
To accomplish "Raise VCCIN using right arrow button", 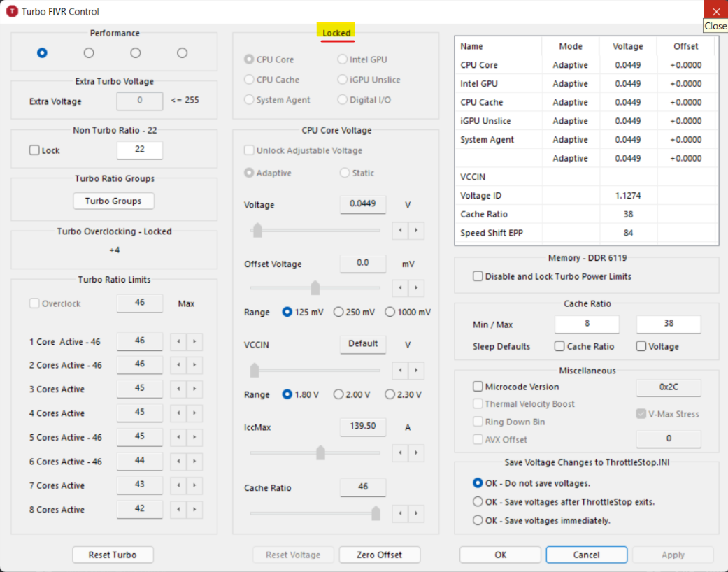I will click(x=417, y=371).
